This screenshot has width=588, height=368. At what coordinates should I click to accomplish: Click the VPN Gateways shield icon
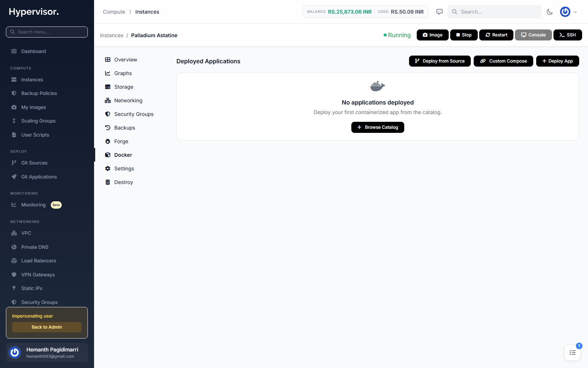tap(14, 275)
